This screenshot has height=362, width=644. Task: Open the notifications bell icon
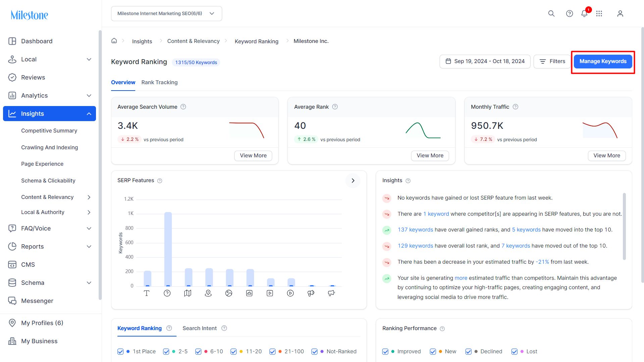coord(584,13)
